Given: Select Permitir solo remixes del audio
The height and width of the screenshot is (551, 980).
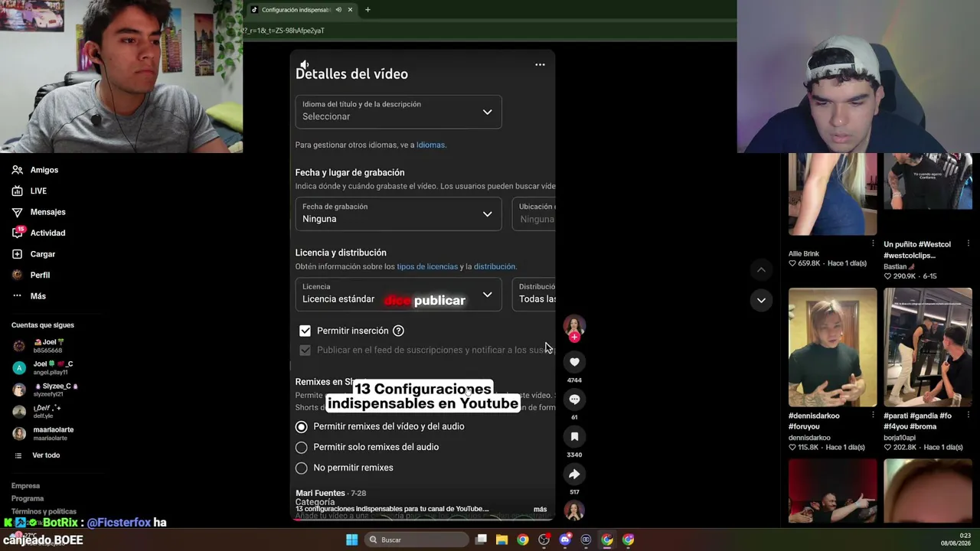Looking at the screenshot, I should point(301,447).
